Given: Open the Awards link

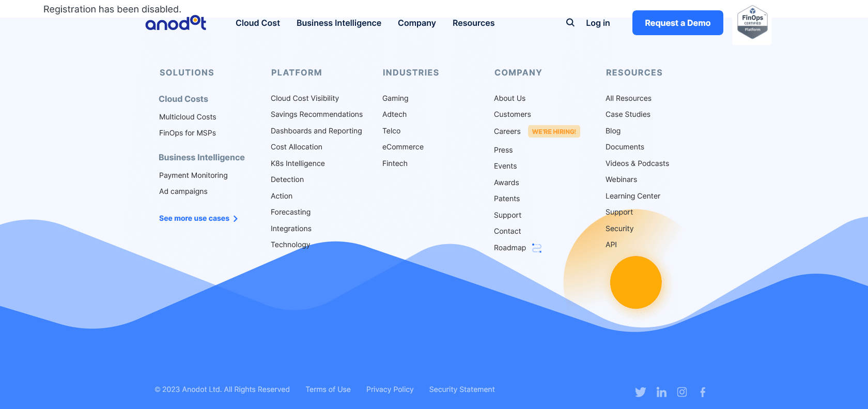Looking at the screenshot, I should tap(506, 183).
